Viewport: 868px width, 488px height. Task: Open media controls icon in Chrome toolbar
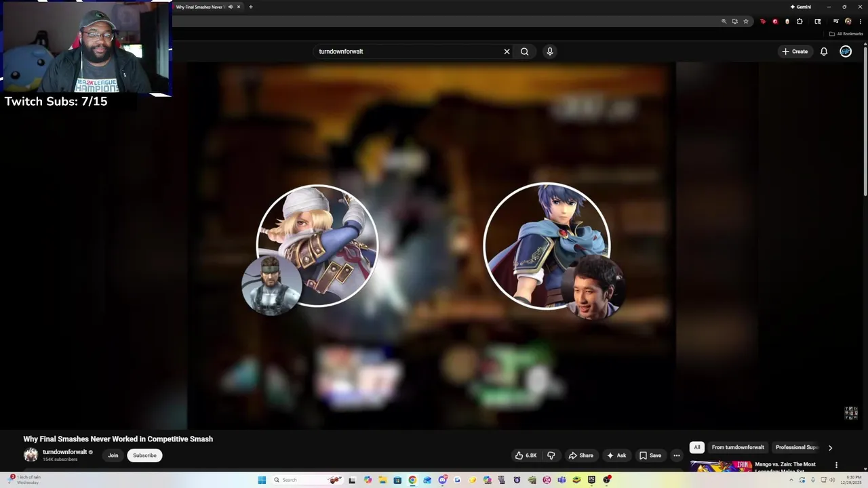[x=836, y=22]
